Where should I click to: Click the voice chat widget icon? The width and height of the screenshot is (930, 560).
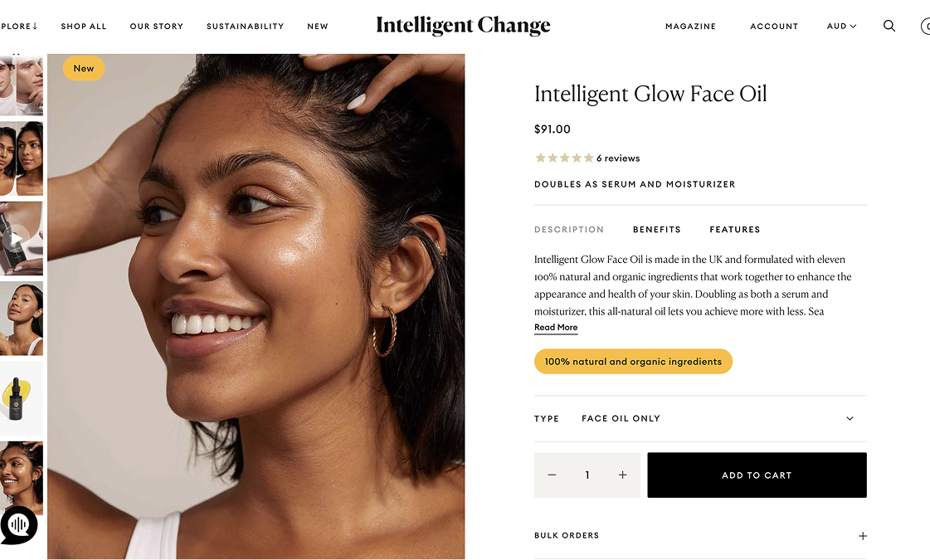click(x=19, y=525)
